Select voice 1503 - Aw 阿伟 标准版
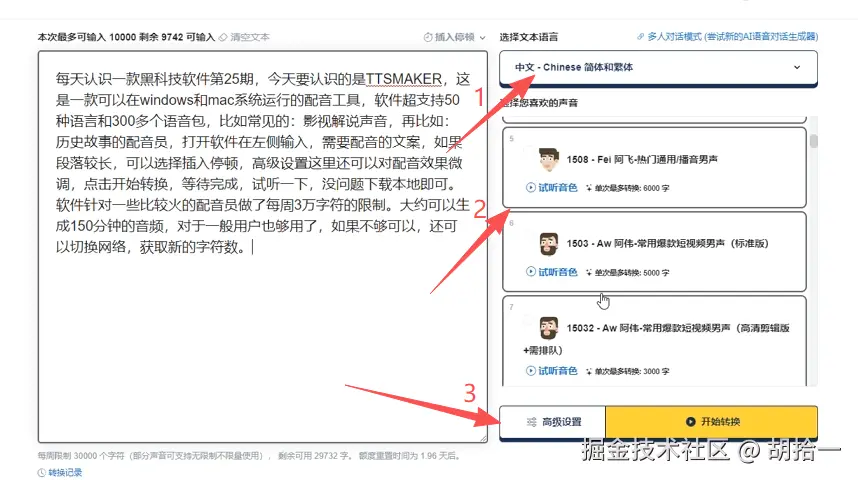Image resolution: width=858 pixels, height=480 pixels. 654,252
